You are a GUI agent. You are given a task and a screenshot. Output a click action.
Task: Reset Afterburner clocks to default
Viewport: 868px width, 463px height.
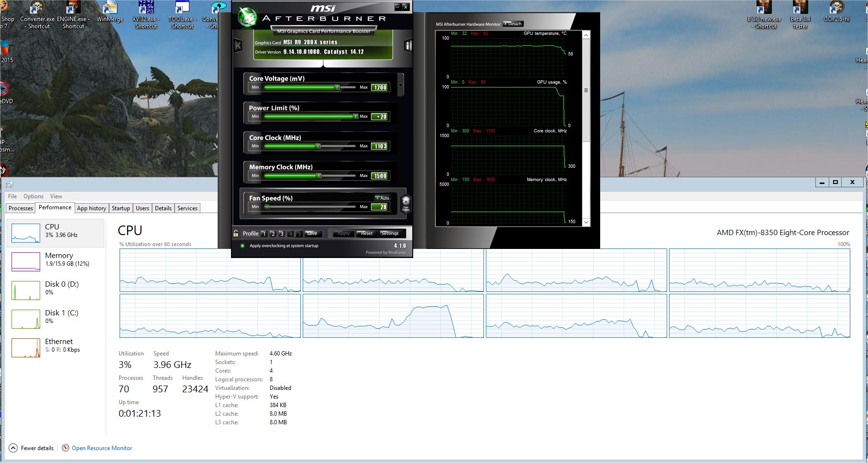(367, 234)
